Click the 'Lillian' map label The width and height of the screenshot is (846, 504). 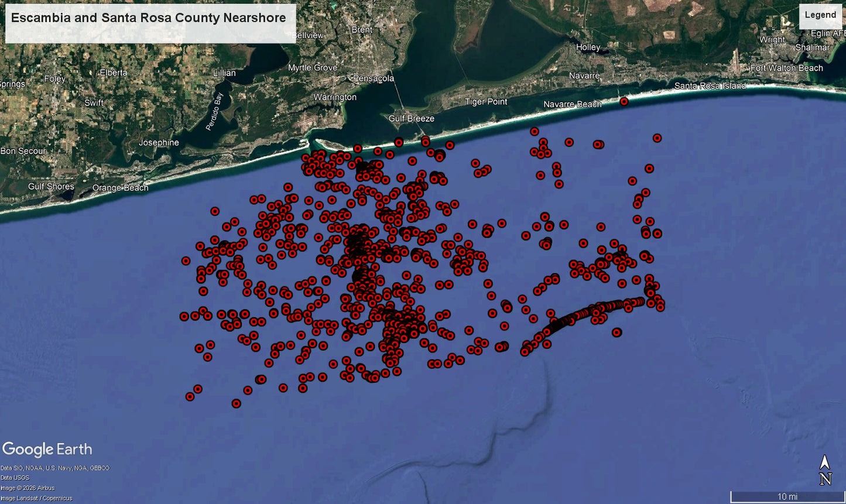[224, 73]
